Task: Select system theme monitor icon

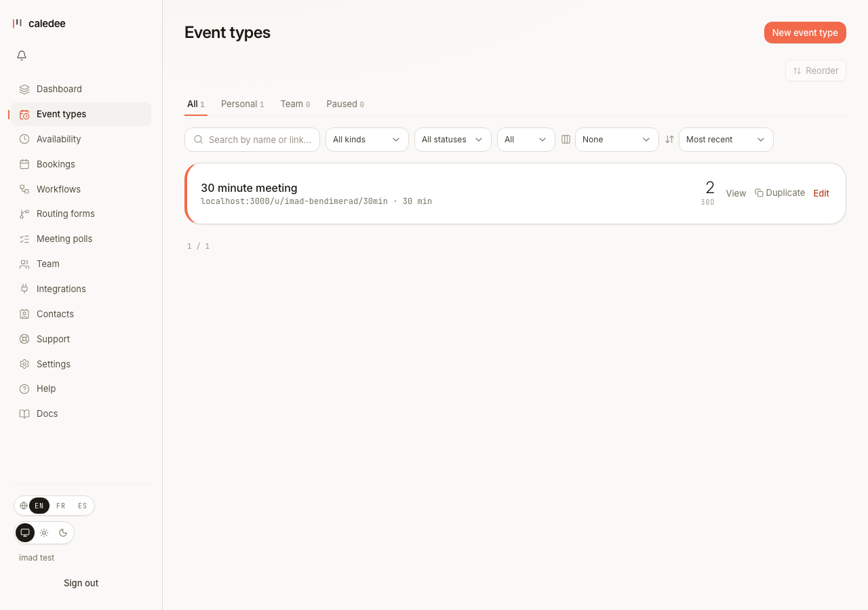Action: (25, 533)
